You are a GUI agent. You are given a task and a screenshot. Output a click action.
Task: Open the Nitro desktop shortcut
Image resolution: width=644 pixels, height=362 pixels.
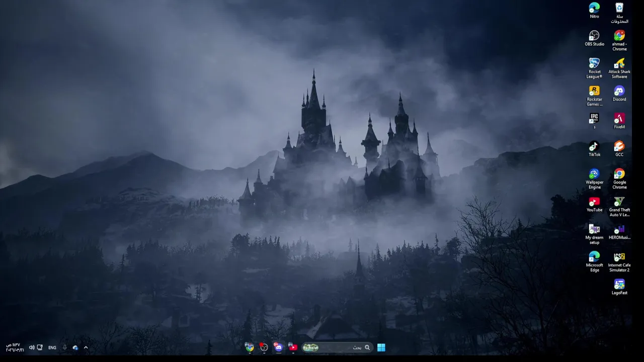(x=594, y=10)
